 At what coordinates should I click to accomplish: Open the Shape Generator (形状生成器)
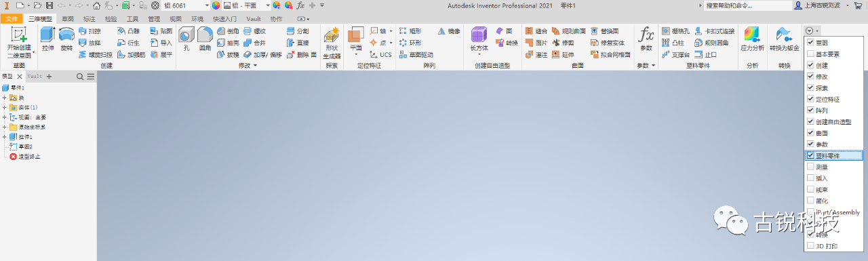point(332,43)
